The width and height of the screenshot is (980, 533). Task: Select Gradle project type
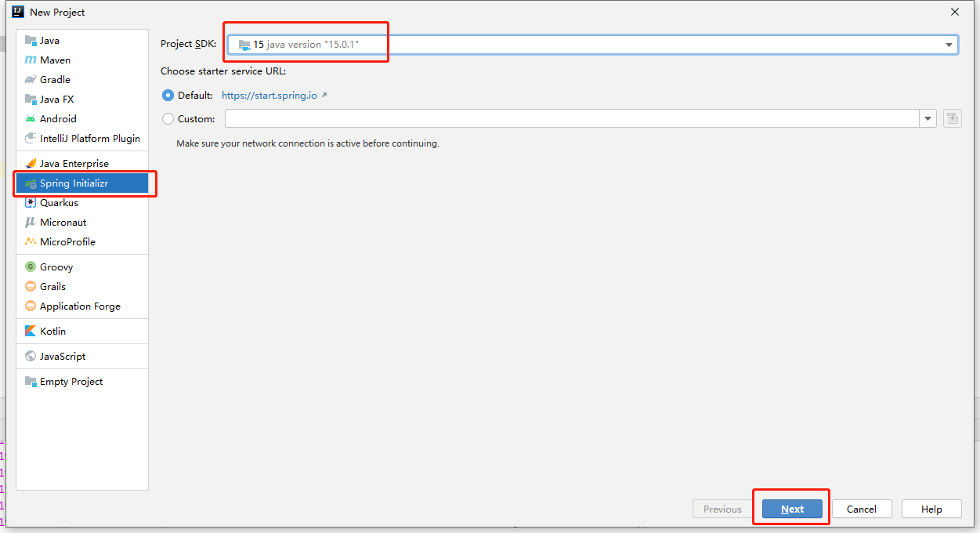tap(82, 80)
